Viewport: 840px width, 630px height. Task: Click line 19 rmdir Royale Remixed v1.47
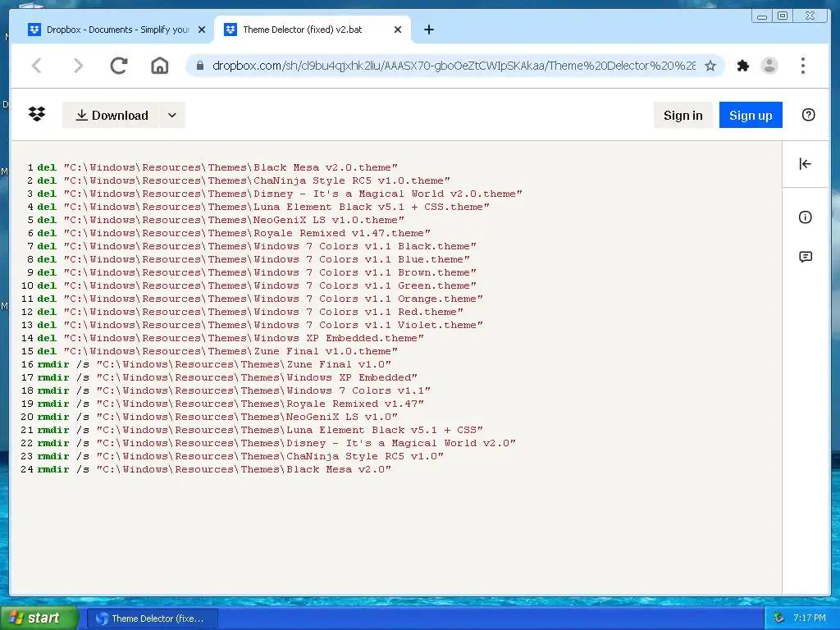pyautogui.click(x=231, y=404)
